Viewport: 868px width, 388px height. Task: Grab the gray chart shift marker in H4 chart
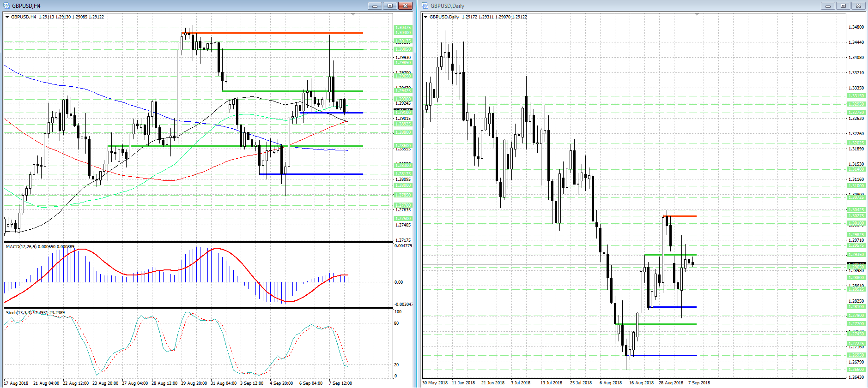coord(353,15)
